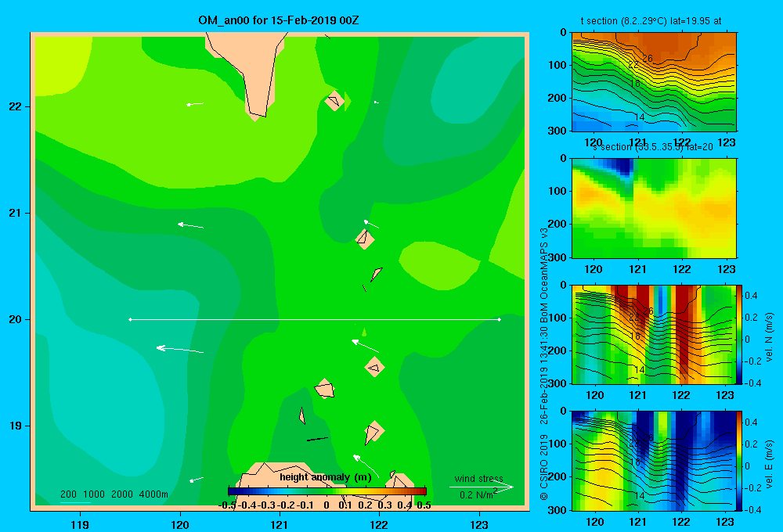
Task: Click the '0.2 N/m' wind stress value
Action: click(478, 494)
